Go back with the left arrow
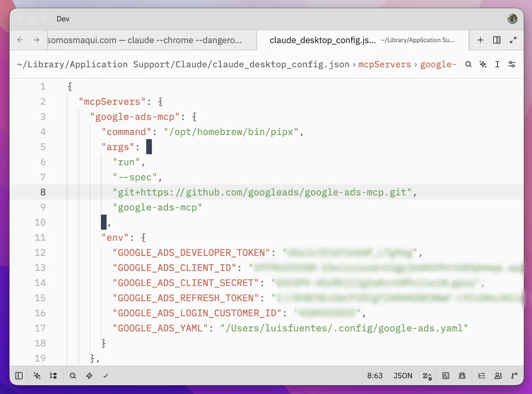The height and width of the screenshot is (394, 532). pyautogui.click(x=21, y=40)
